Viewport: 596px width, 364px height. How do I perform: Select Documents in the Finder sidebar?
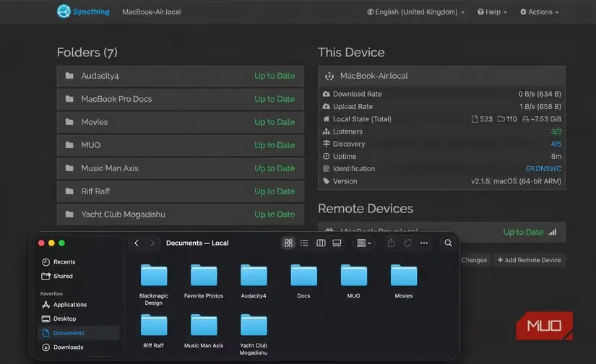(79, 333)
